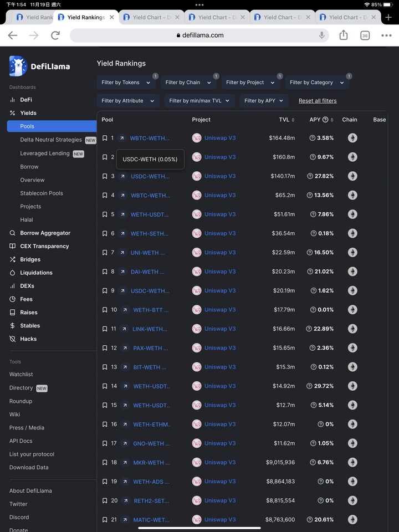Image resolution: width=399 pixels, height=532 pixels.
Task: Open external link arrow for row 11 LINK-WETH
Action: point(124,329)
